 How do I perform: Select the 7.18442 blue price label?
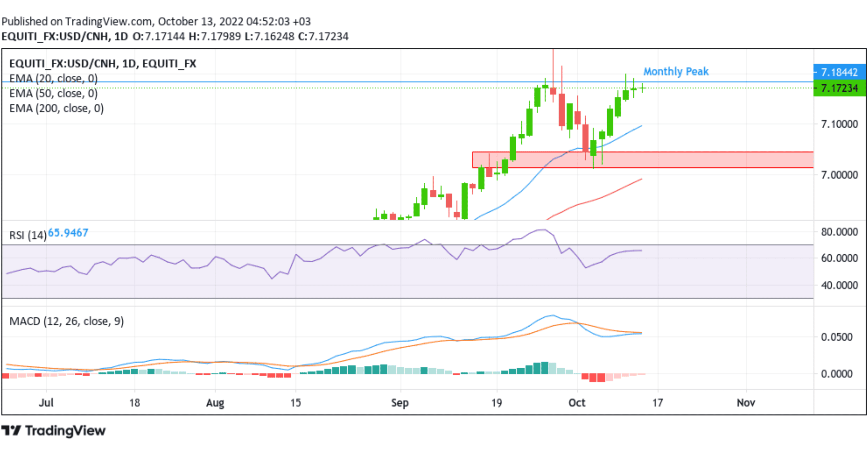[x=839, y=72]
